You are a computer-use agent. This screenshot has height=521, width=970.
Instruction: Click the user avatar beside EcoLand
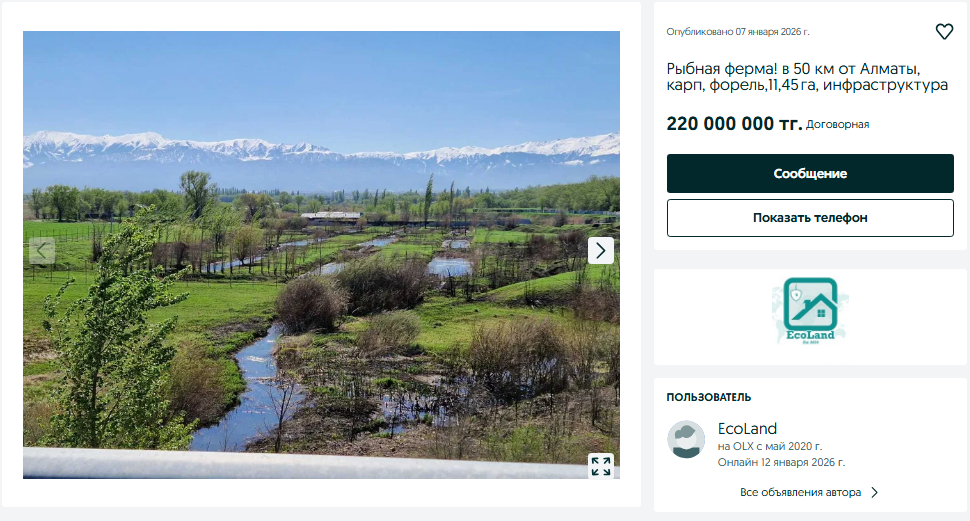coord(687,439)
